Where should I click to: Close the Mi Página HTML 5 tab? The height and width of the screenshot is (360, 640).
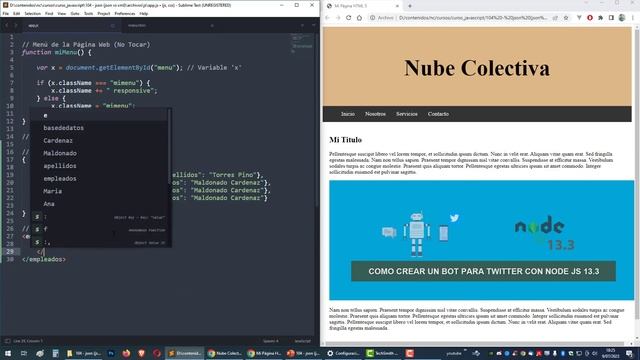point(397,6)
